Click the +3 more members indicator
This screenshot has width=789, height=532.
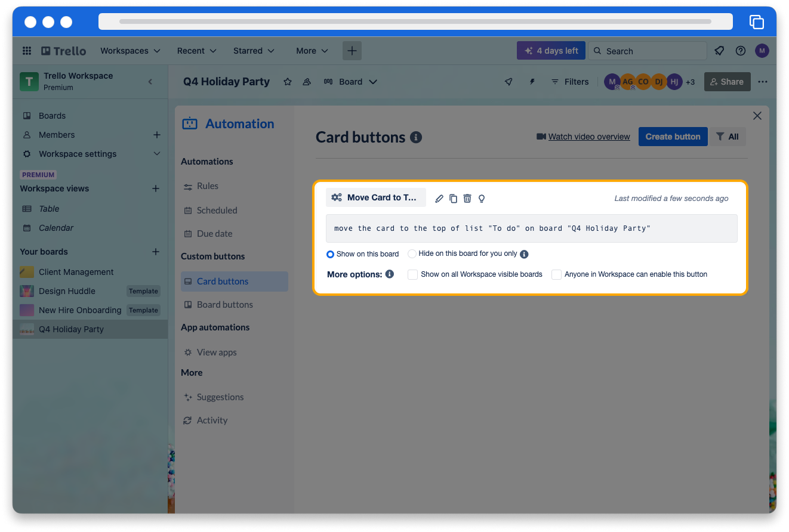tap(690, 82)
